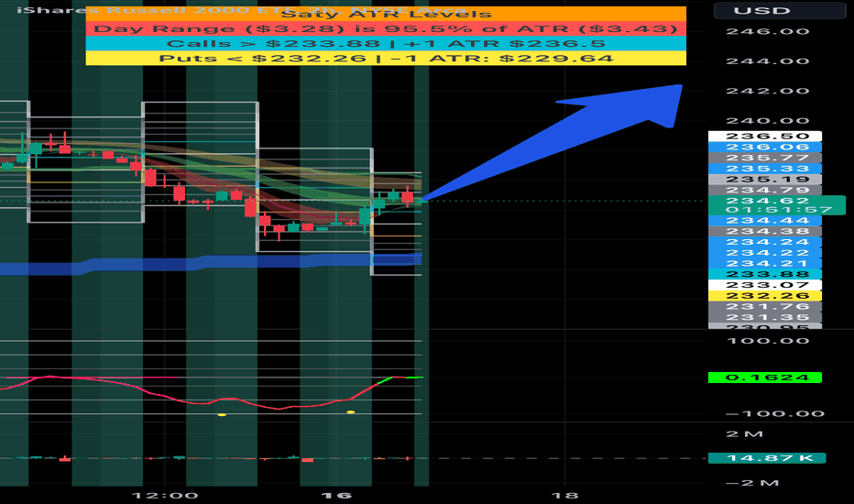
Task: Click the 234.22 blue price label
Action: (x=765, y=253)
